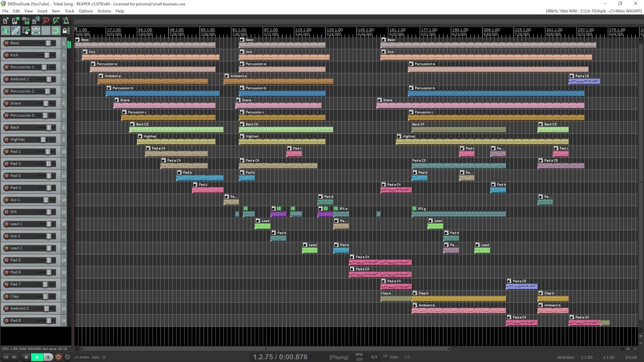Screen dimensions: 644x362
Task: Select the Pad e C5 item on Pad 7 track
Action: [x=521, y=284]
